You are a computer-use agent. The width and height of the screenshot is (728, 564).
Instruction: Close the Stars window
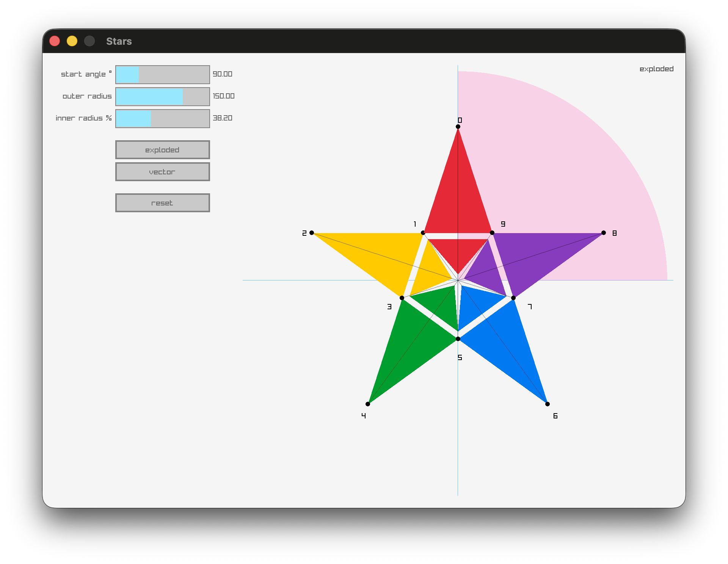point(55,41)
